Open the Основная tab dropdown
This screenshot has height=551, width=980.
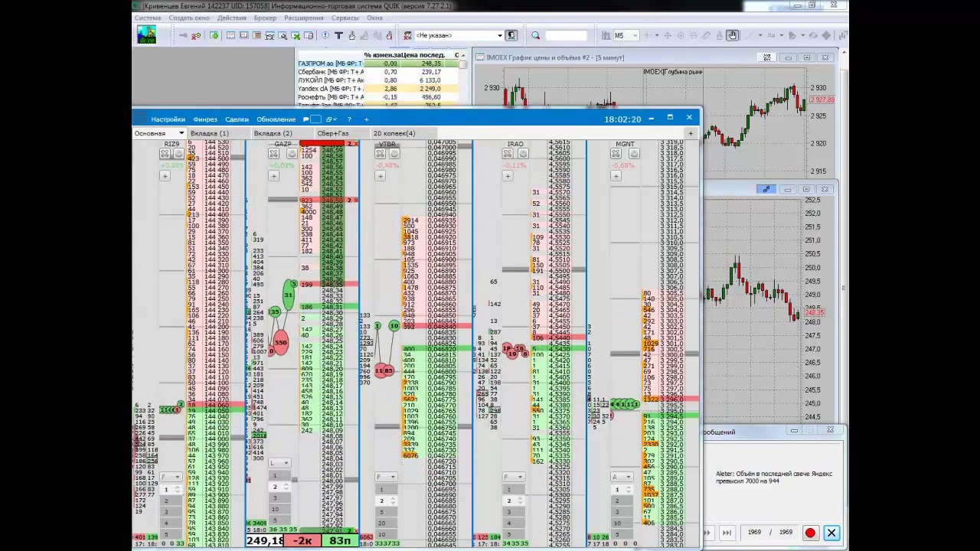pyautogui.click(x=181, y=133)
